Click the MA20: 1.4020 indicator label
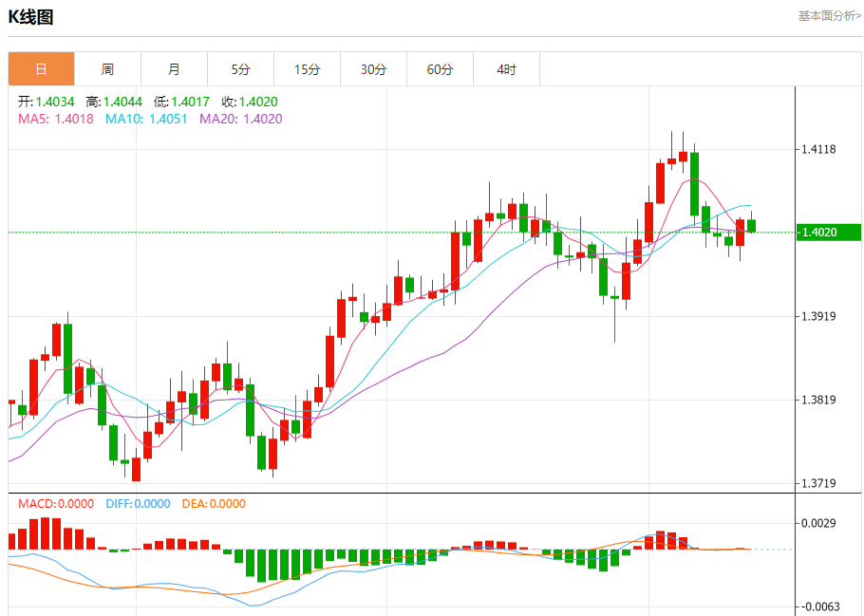Viewport: 864px width, 616px height. (241, 119)
